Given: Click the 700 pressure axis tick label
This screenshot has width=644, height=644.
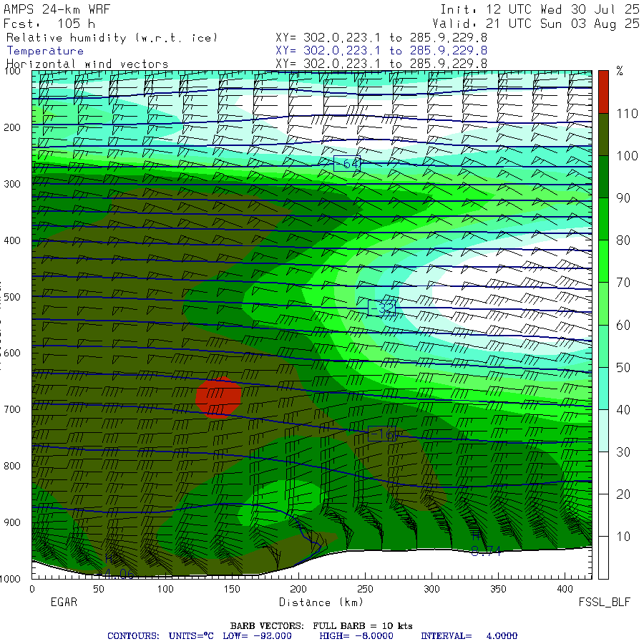Looking at the screenshot, I should pyautogui.click(x=12, y=409).
